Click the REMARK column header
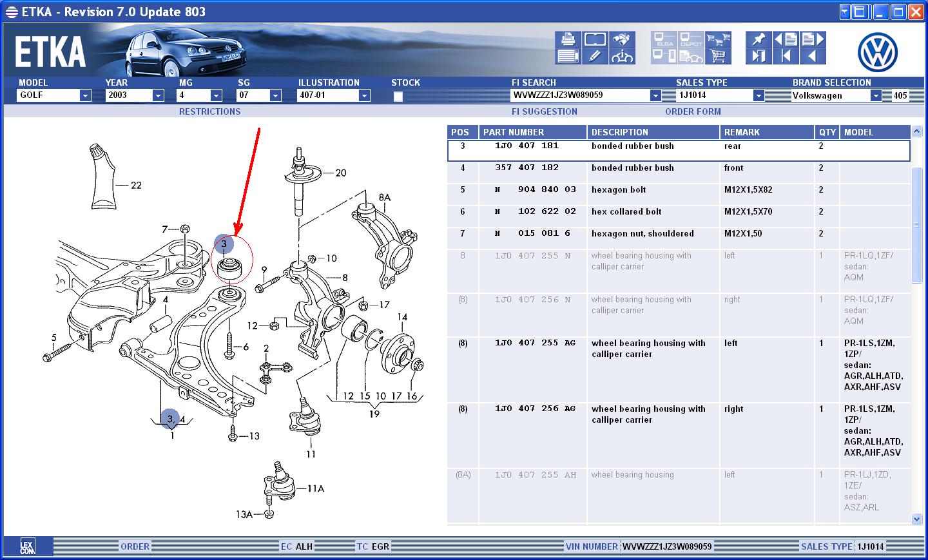Viewport: 928px width, 560px height. [767, 132]
